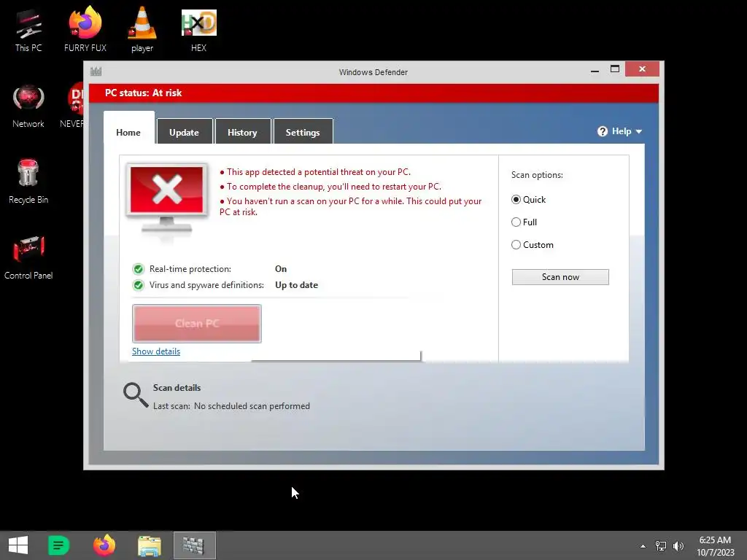Select the Quick scan option
747x560 pixels.
[516, 200]
